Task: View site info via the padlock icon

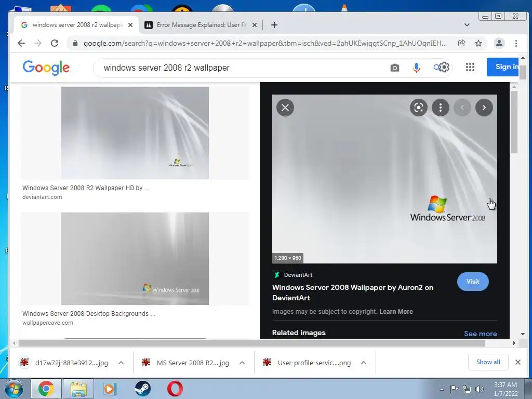Action: (75, 43)
